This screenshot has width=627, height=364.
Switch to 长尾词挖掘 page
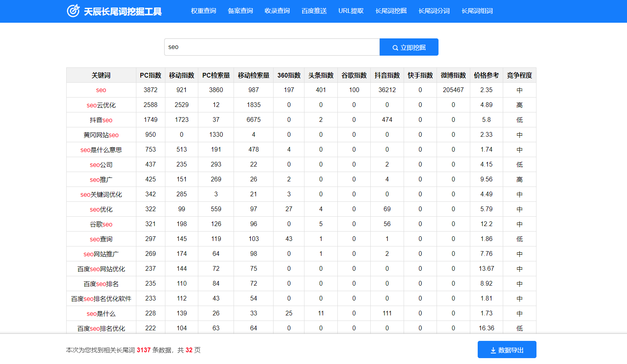(391, 11)
